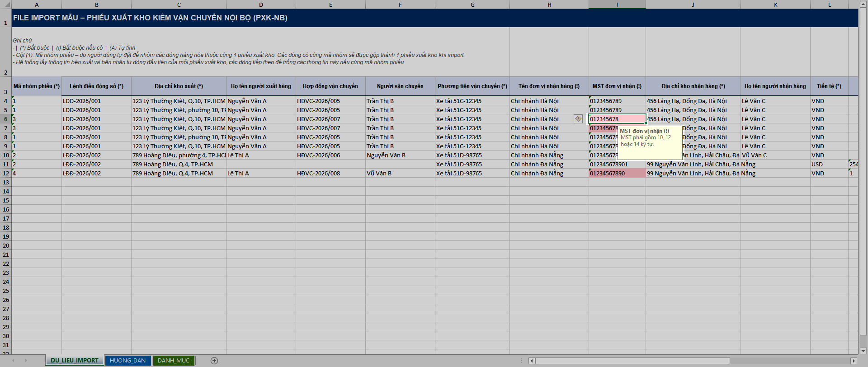Screen dimensions: 868x367
Task: Select 'Lê Thị A' in row 12
Action: coord(261,173)
